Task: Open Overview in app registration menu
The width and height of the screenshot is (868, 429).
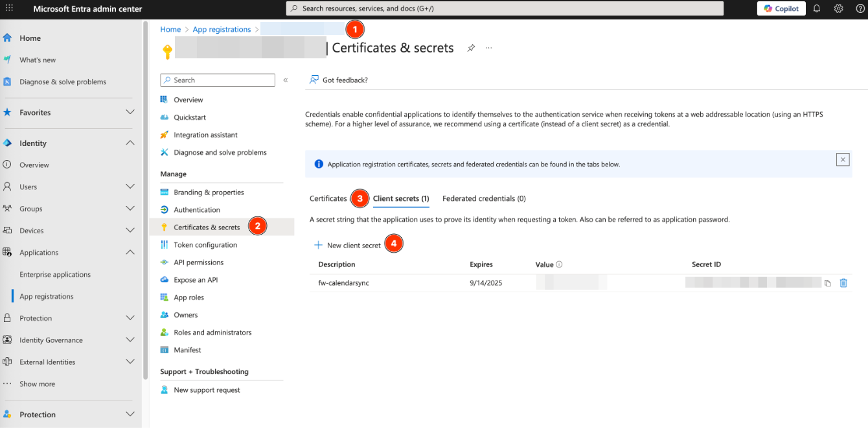Action: pos(188,100)
